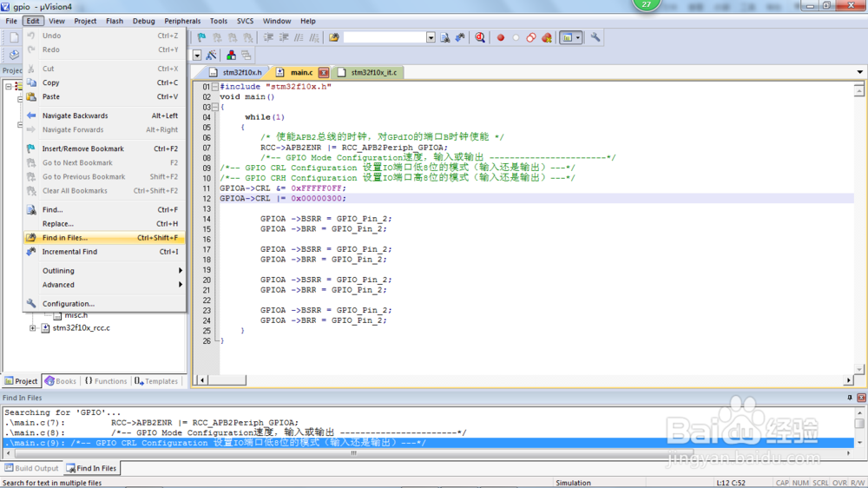The height and width of the screenshot is (488, 868).
Task: Expand the stm32f10x_rcc.c tree node
Action: pos(33,328)
